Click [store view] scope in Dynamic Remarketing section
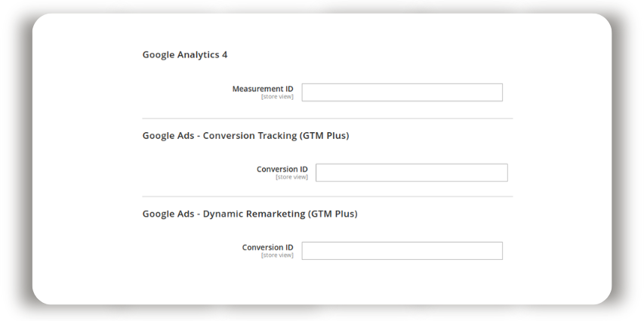This screenshot has height=321, width=644. [x=277, y=255]
